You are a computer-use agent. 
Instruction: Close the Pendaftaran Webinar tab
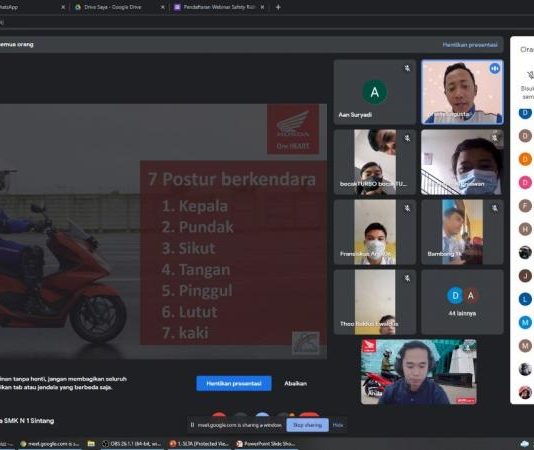pyautogui.click(x=262, y=7)
